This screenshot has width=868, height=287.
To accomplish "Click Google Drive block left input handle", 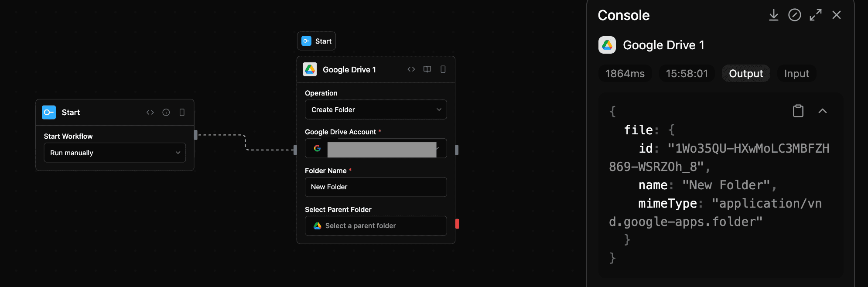I will [295, 150].
